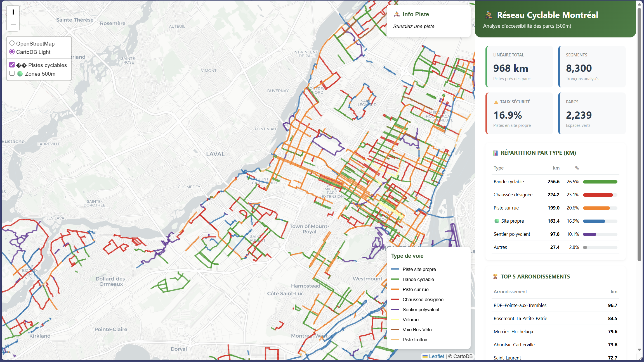Click the green dot next to Site propre
Image resolution: width=644 pixels, height=362 pixels.
click(497, 221)
